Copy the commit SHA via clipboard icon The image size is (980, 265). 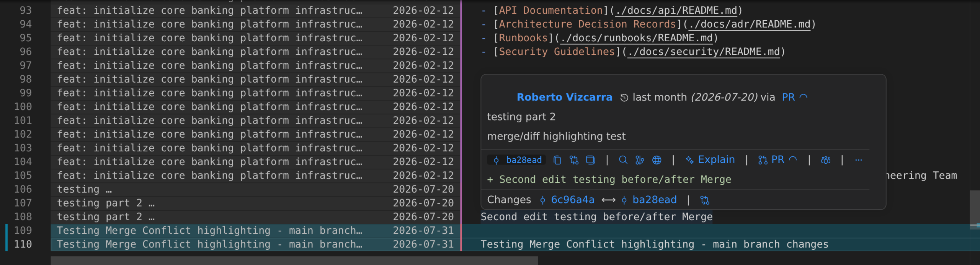[557, 160]
